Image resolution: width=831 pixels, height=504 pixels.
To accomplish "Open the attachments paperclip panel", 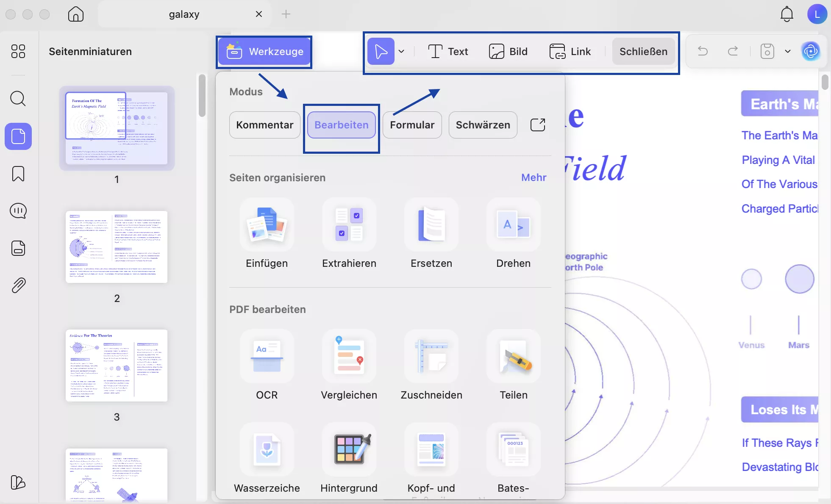I will point(18,285).
